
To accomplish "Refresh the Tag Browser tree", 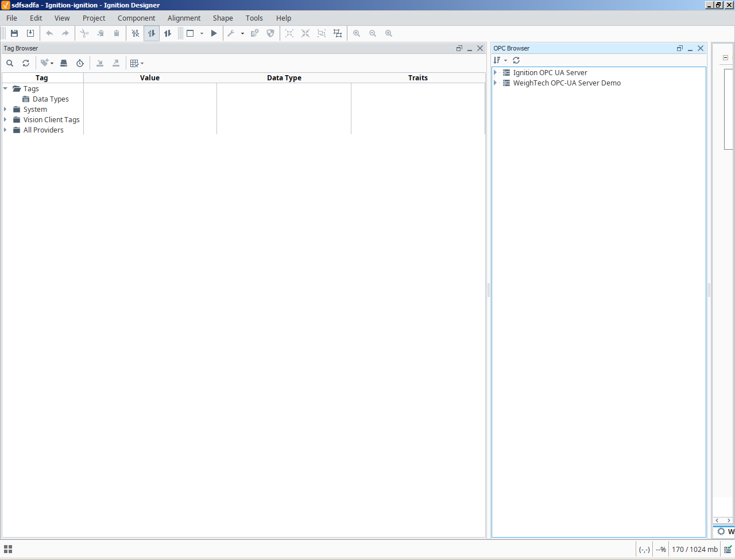I will tap(26, 63).
